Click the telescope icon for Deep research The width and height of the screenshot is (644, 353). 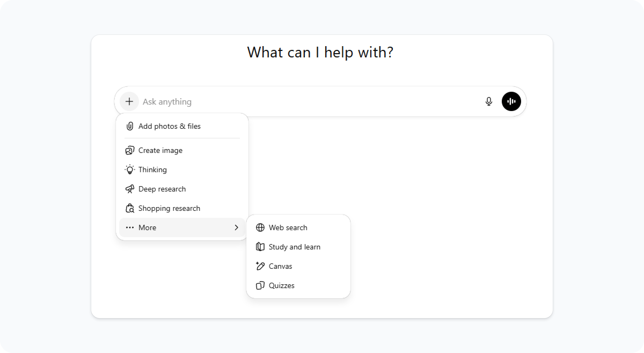pyautogui.click(x=130, y=189)
